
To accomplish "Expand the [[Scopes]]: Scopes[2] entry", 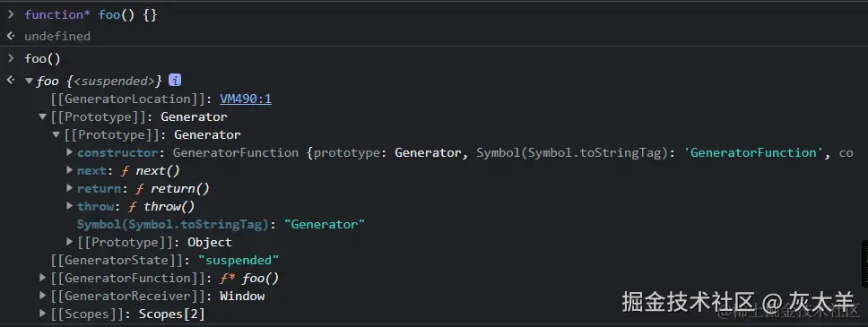I will [43, 314].
